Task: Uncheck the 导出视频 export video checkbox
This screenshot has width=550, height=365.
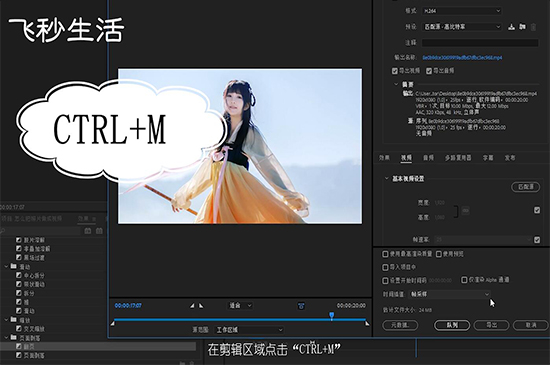Action: (x=395, y=71)
